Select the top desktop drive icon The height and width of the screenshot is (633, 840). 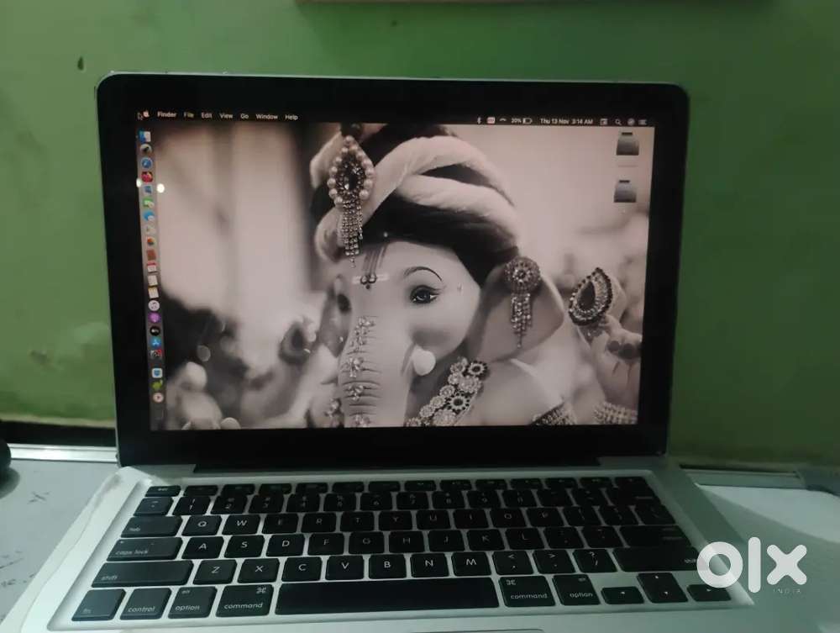click(627, 145)
